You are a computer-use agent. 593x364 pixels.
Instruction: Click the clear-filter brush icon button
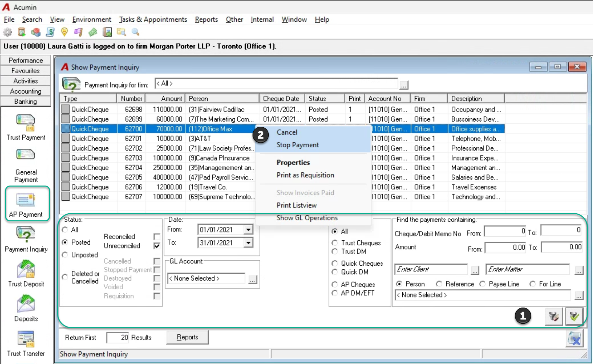coord(554,316)
